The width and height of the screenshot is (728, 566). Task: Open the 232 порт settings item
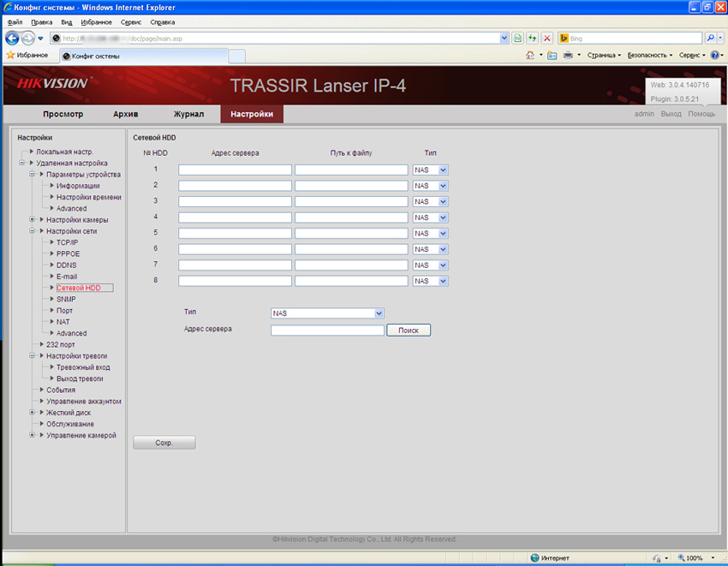(x=60, y=344)
